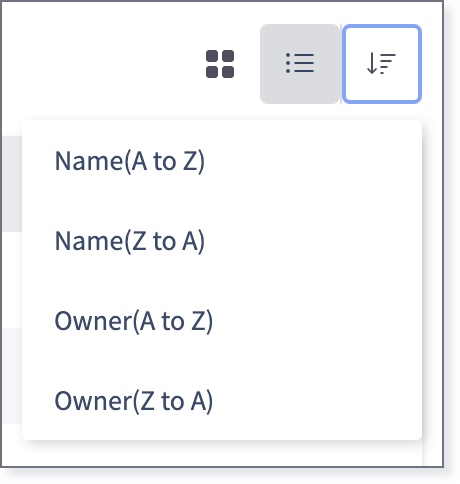Screen dimensions: 460x484
Task: Close the sort options dropdown button
Action: pyautogui.click(x=382, y=64)
